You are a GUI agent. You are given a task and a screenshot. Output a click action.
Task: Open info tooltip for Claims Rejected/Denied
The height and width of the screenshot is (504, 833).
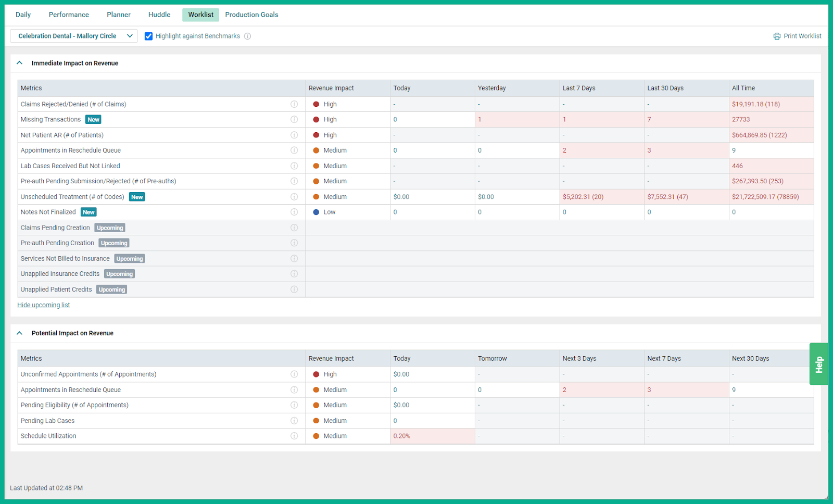coord(294,104)
